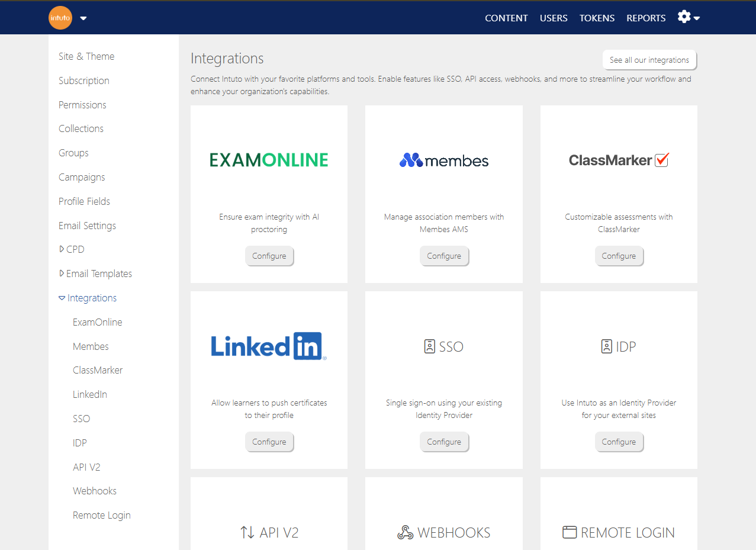This screenshot has width=756, height=550.
Task: Select Site & Theme in sidebar
Action: pyautogui.click(x=86, y=56)
